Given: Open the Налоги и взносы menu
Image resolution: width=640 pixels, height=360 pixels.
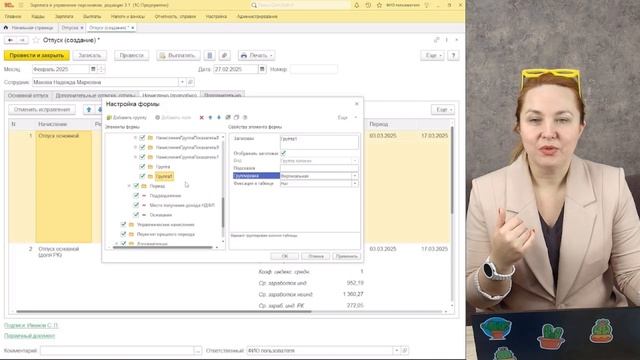Looking at the screenshot, I should click(128, 17).
